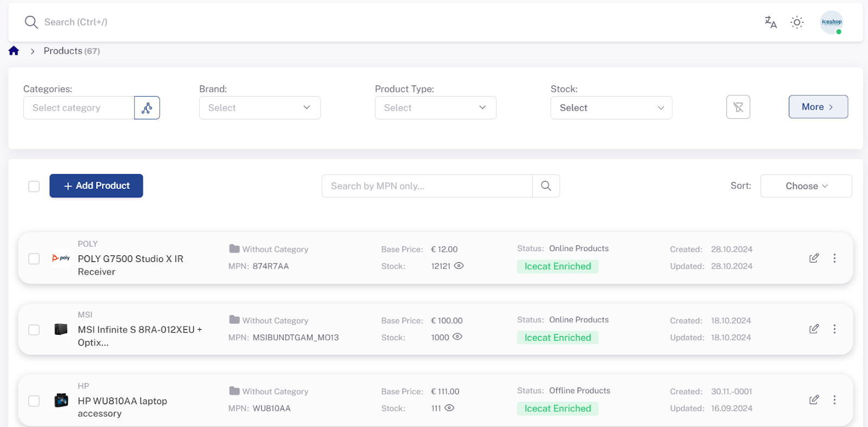Screen dimensions: 868x427
Task: Click Offline Products status text
Action: click(x=579, y=391)
